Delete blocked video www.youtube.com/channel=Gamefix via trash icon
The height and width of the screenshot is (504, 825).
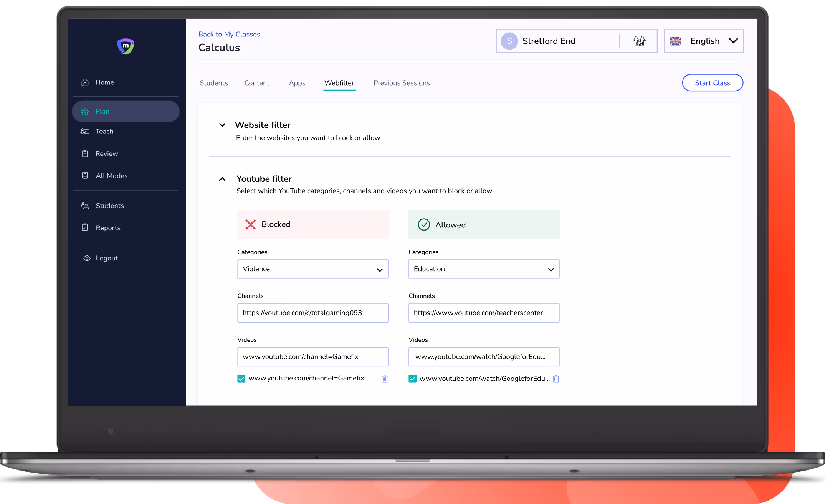click(x=384, y=379)
